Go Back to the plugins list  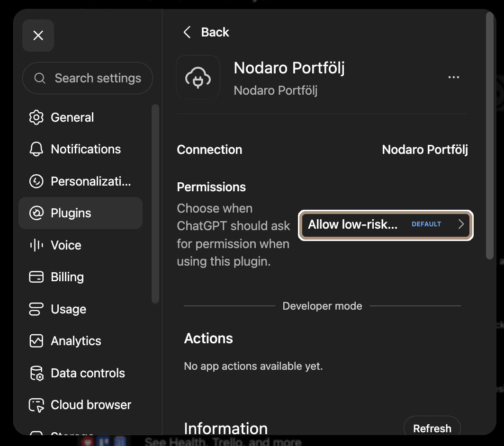coord(206,32)
